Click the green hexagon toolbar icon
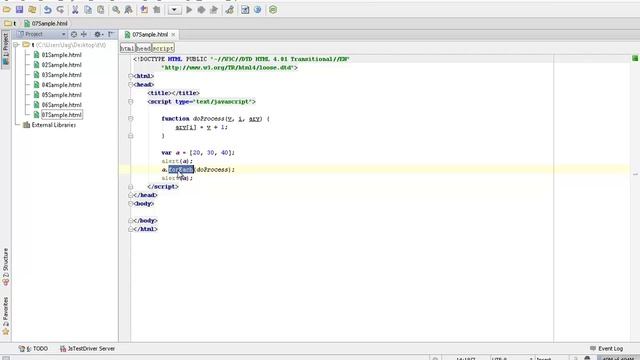The width and height of the screenshot is (640, 360). click(x=273, y=9)
